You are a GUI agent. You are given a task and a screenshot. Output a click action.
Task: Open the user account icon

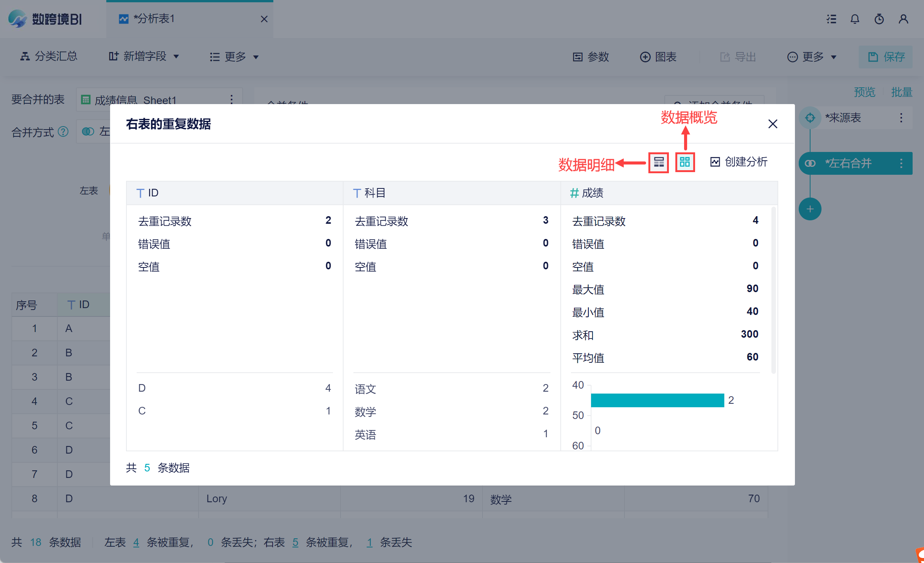[903, 19]
